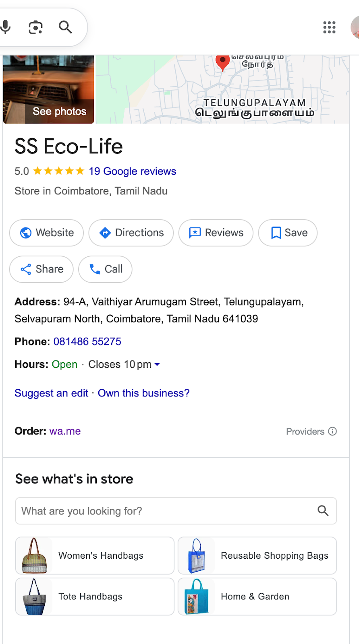Call the store using Call button
The width and height of the screenshot is (359, 644).
point(105,269)
